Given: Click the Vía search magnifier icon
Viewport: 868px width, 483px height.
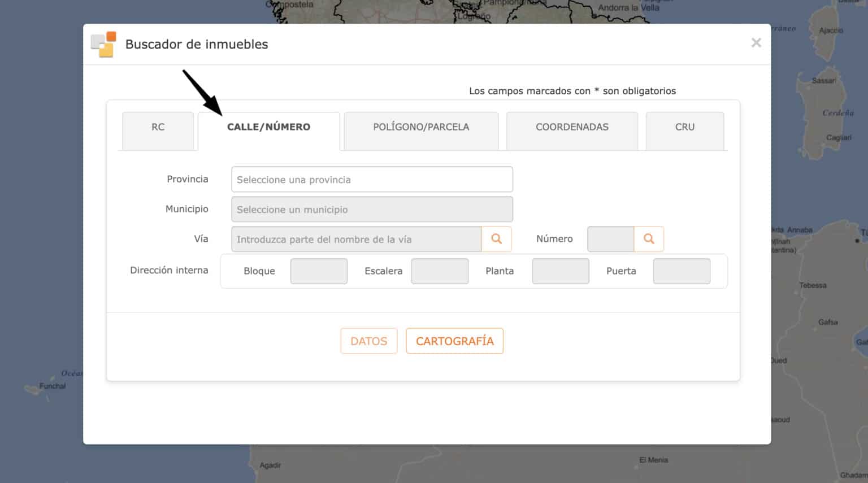Looking at the screenshot, I should [496, 239].
